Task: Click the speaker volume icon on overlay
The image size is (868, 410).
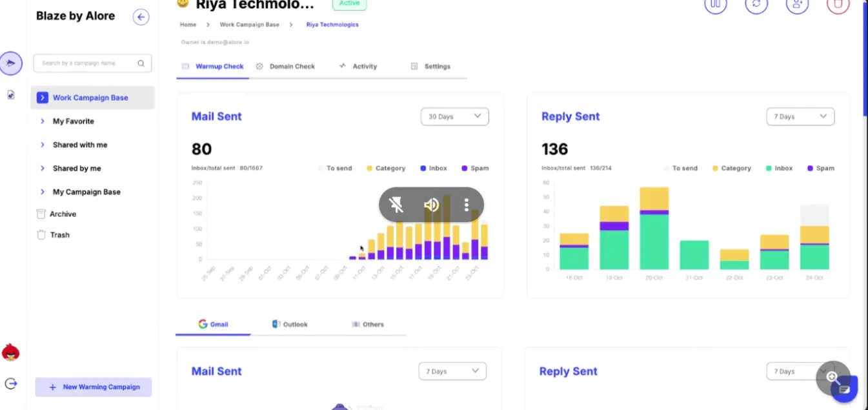Action: tap(431, 205)
